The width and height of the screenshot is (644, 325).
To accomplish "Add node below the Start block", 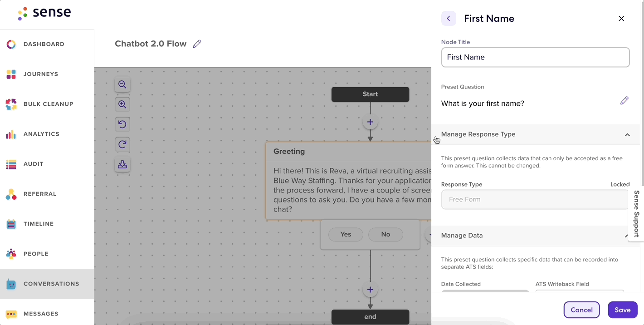I will [370, 122].
